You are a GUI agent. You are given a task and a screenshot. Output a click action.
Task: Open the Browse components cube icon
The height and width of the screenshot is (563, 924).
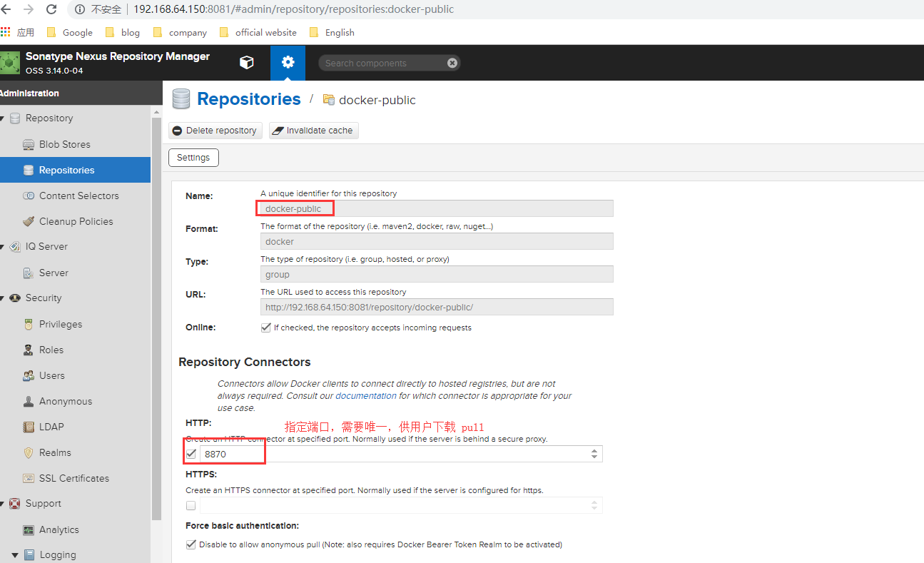pyautogui.click(x=246, y=63)
